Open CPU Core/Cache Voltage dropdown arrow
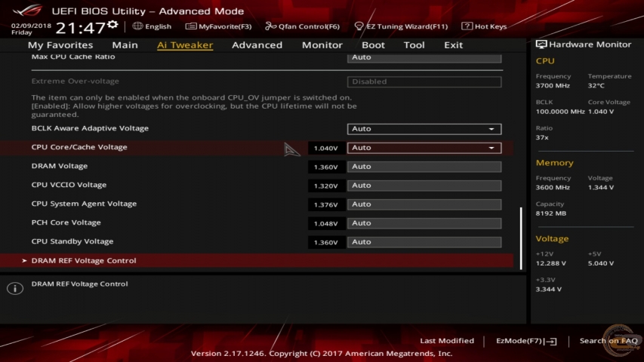The image size is (644, 362). 491,148
